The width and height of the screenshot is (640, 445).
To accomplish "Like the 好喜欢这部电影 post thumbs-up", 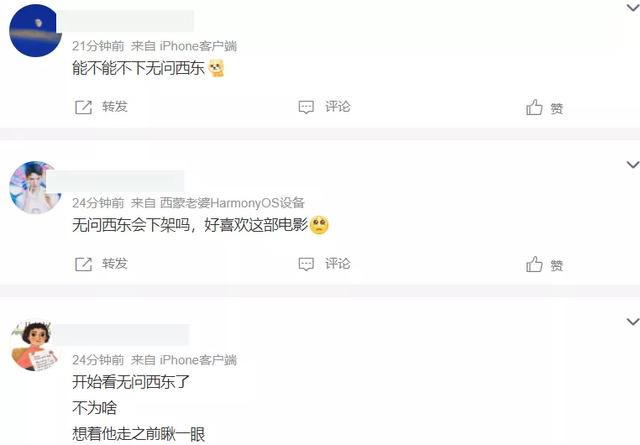I will [x=534, y=265].
